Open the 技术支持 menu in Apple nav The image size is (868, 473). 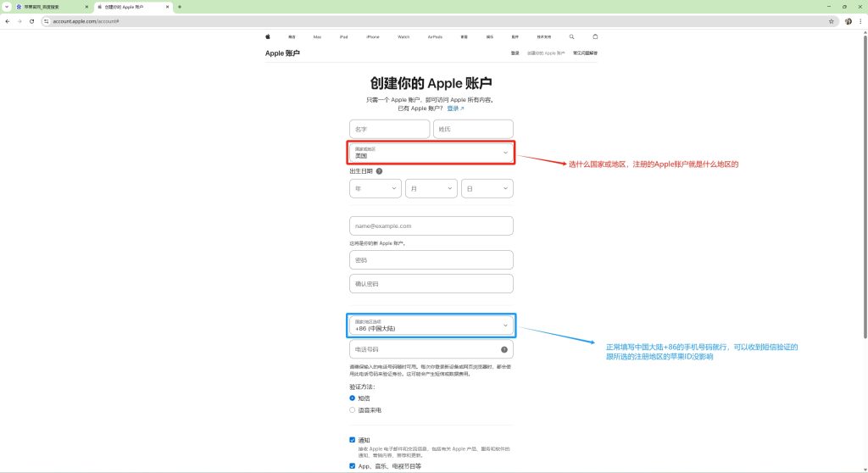543,37
